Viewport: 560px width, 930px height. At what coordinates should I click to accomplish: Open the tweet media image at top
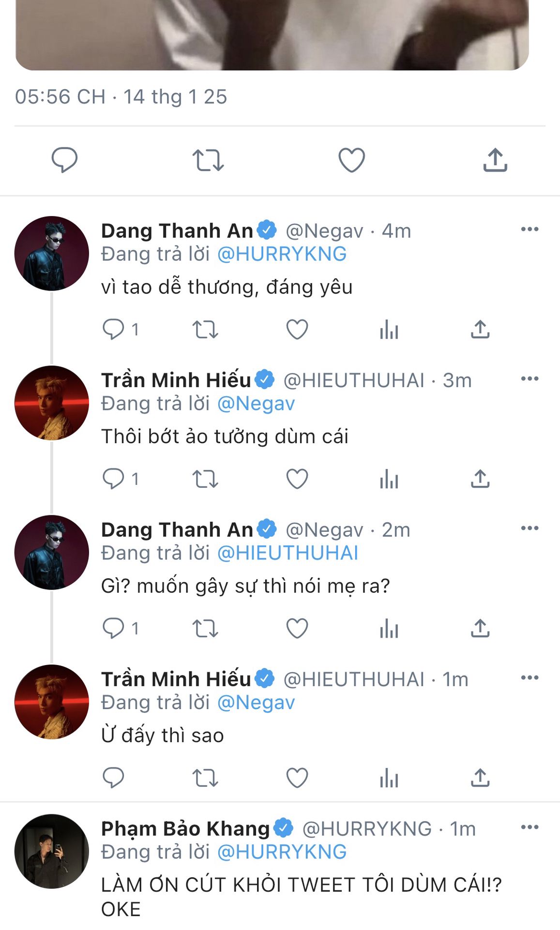(272, 35)
